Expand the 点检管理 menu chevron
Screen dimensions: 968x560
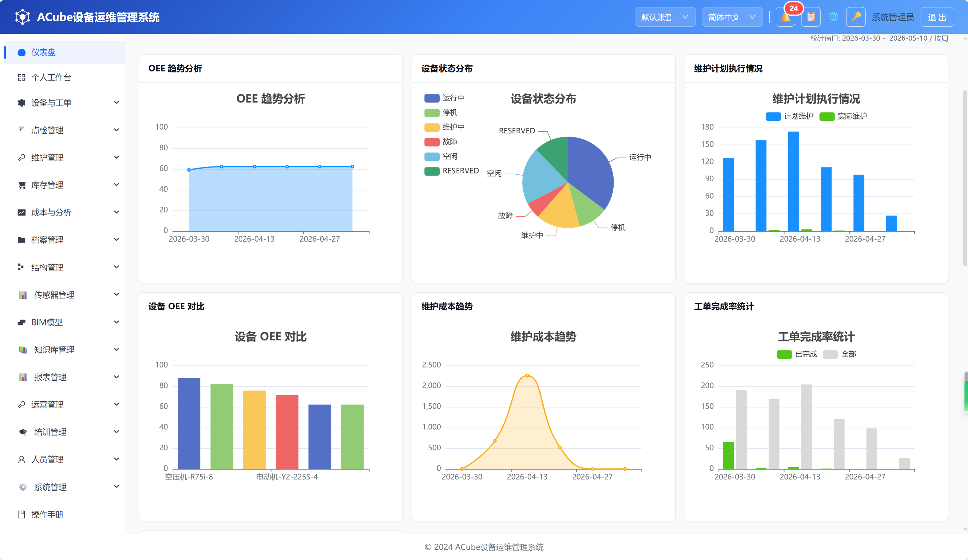point(116,130)
